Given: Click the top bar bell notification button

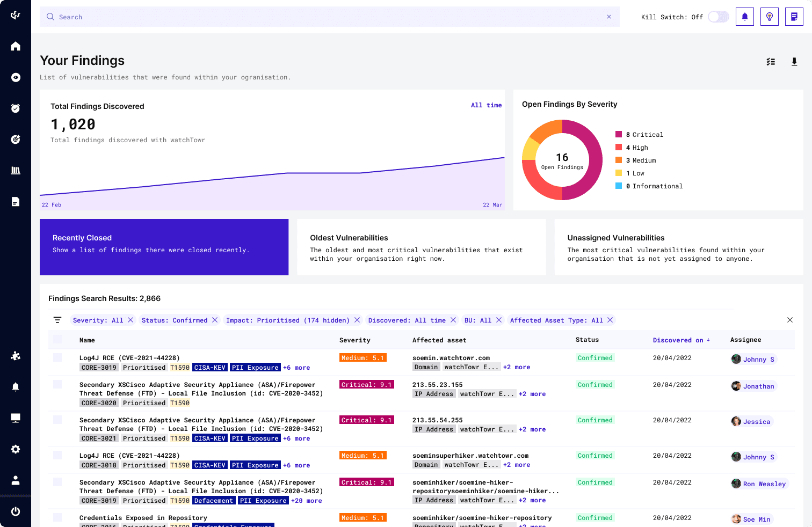Looking at the screenshot, I should 745,17.
